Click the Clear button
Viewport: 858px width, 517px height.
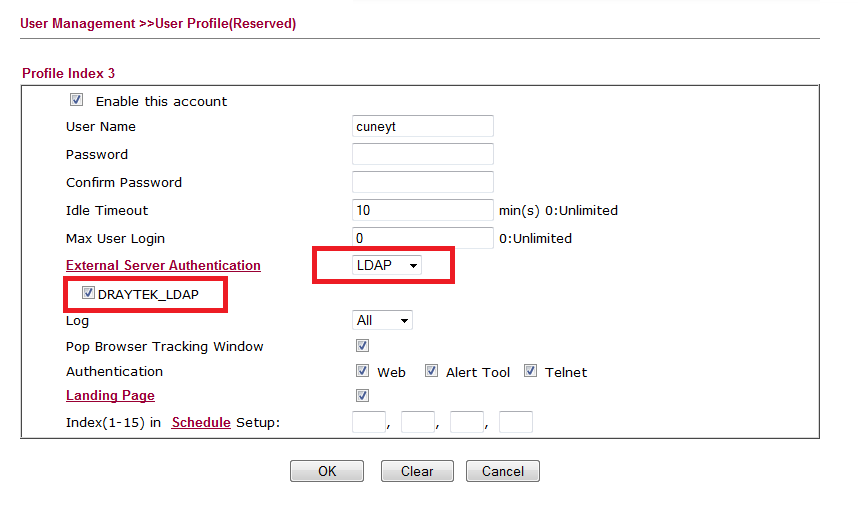tap(417, 471)
